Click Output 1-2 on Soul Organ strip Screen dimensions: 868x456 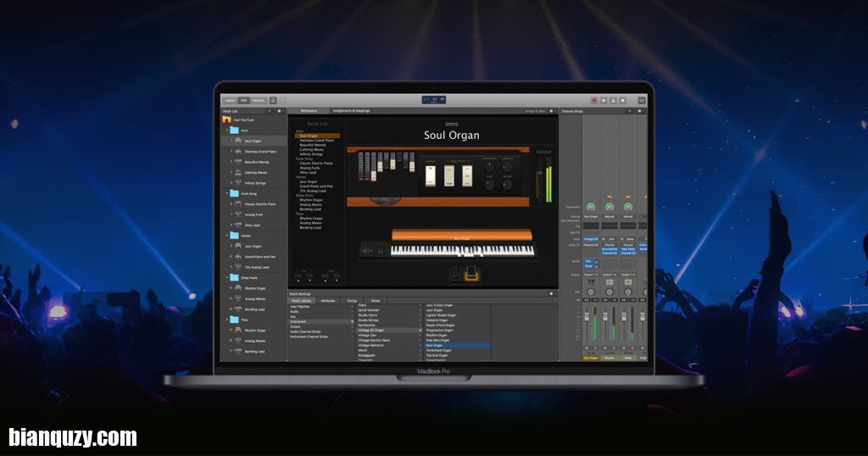click(x=591, y=275)
